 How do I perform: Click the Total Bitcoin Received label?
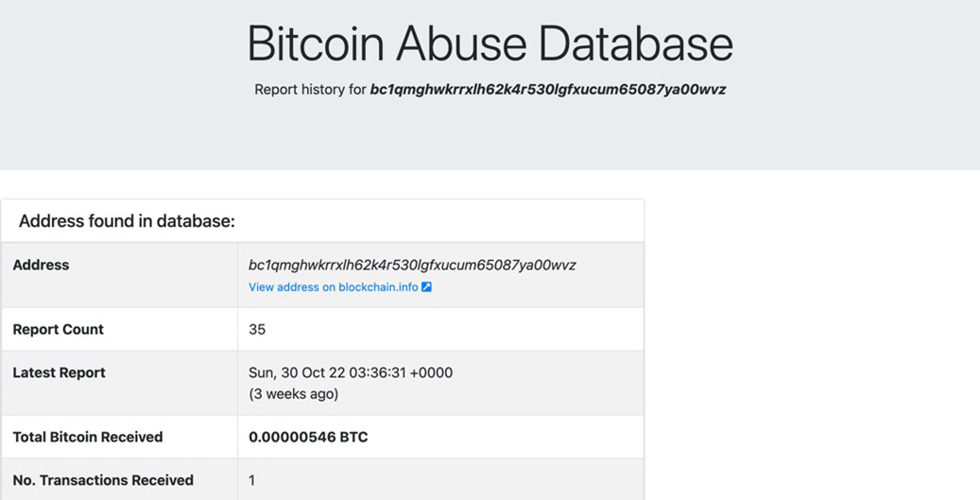(88, 437)
